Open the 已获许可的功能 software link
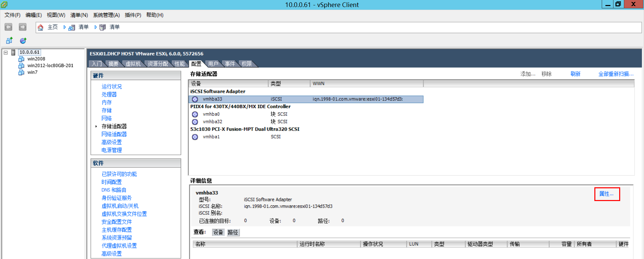Image resolution: width=644 pixels, height=259 pixels. 119,174
